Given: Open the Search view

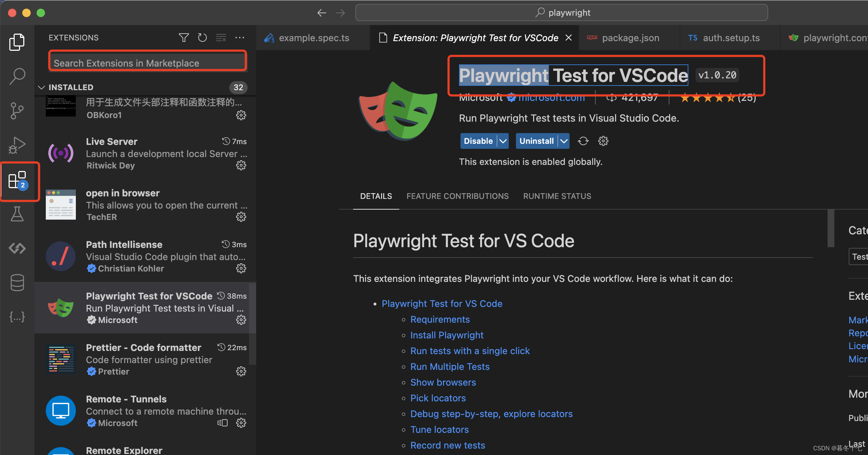Looking at the screenshot, I should tap(17, 76).
